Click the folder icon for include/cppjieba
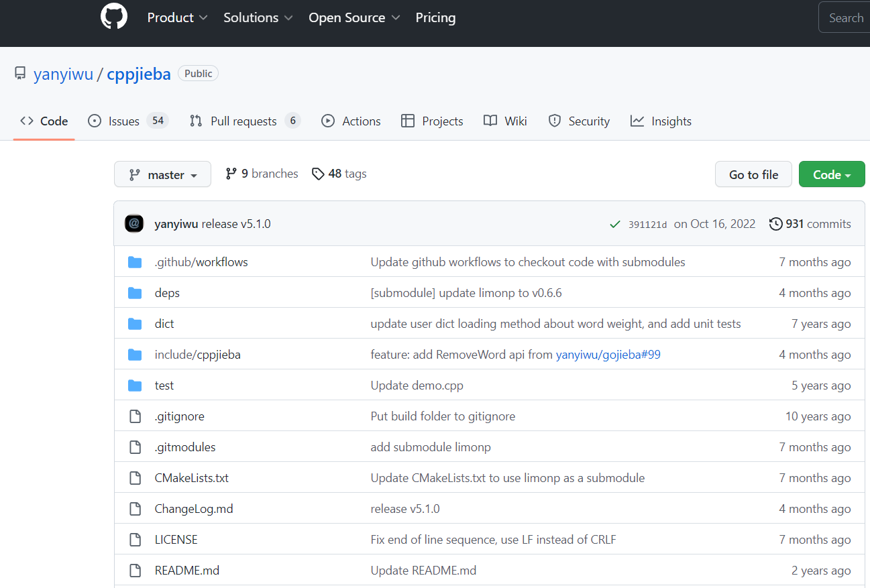This screenshot has width=870, height=588. click(135, 355)
